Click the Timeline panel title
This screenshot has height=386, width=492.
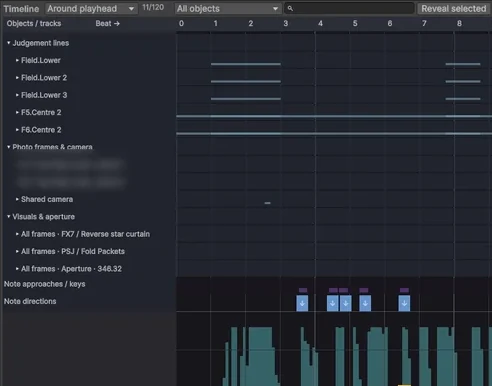(x=21, y=9)
